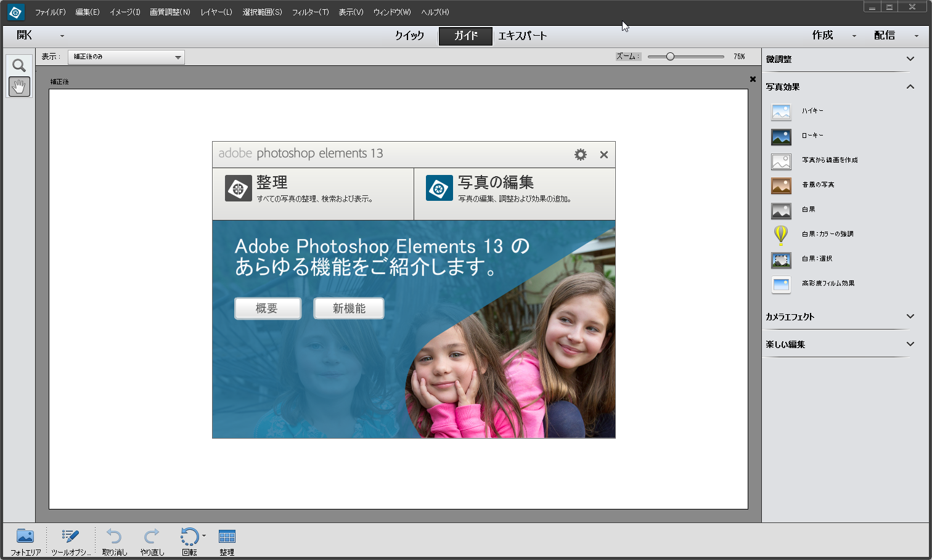Open the 整理 (Organizer) from bottom toolbar
Screen dimensions: 932x560
[227, 537]
